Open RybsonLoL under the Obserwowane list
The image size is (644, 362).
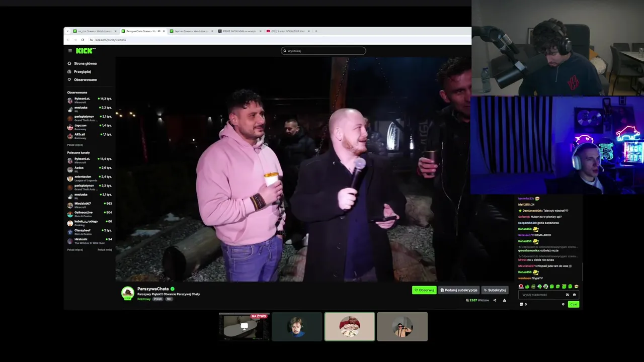[90, 100]
